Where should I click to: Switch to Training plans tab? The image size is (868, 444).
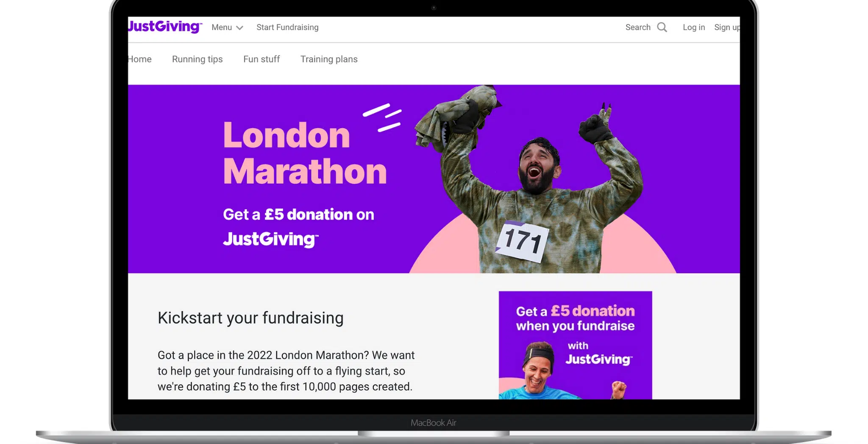click(x=329, y=59)
